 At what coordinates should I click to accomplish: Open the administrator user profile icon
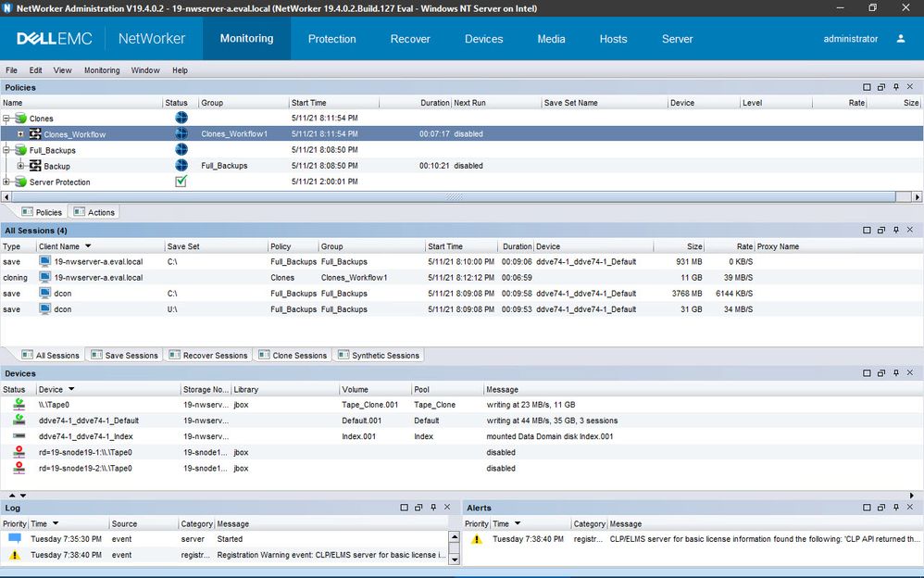coord(901,39)
